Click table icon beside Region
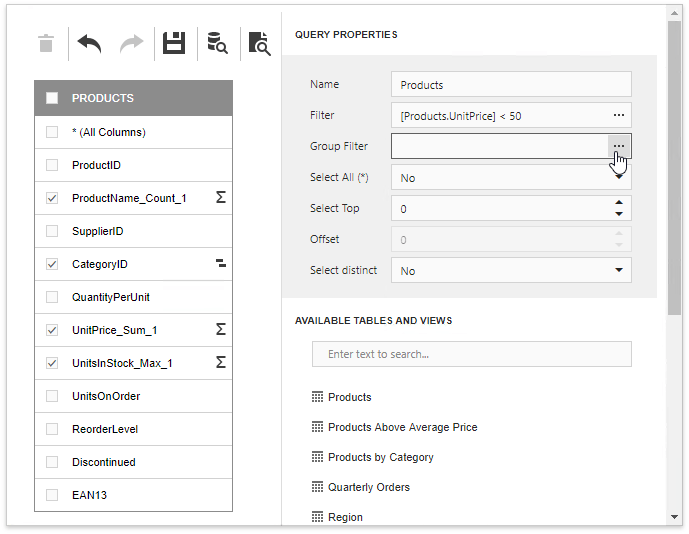 pyautogui.click(x=317, y=517)
